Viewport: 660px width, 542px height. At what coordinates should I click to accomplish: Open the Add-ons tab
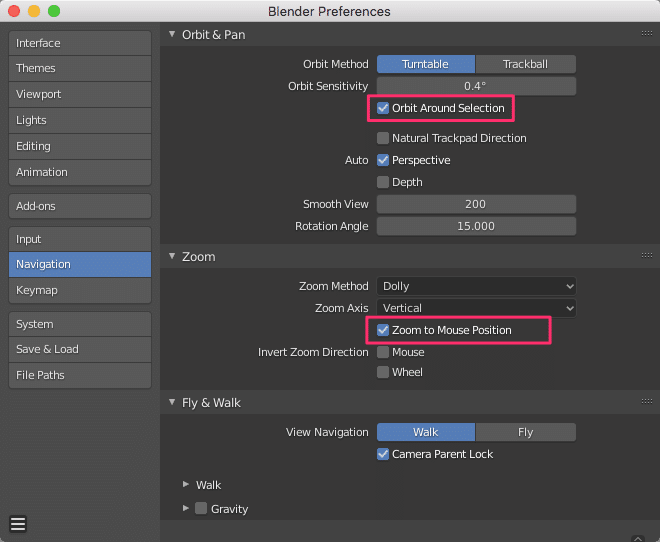(x=79, y=205)
